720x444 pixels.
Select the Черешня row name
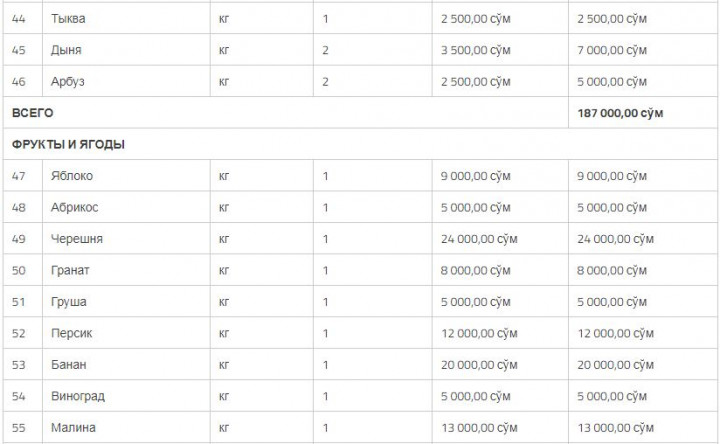(76, 239)
